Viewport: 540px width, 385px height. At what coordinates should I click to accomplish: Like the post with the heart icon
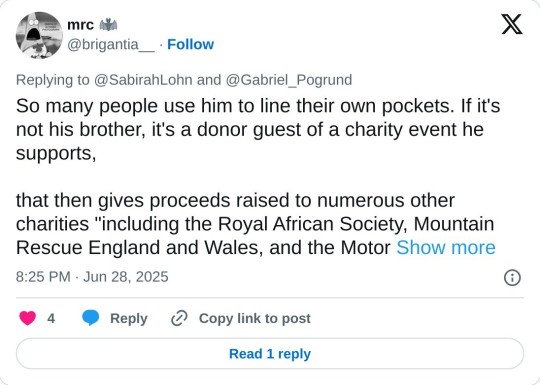(x=28, y=318)
